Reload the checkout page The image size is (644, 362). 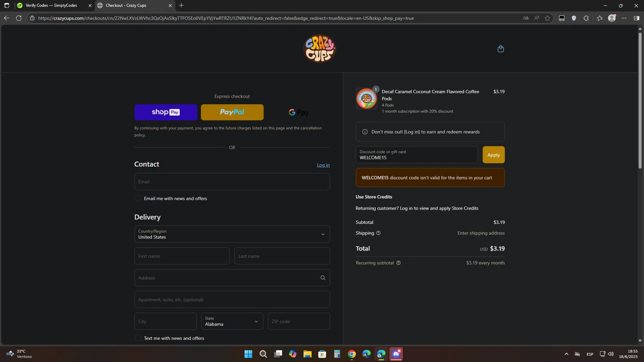(19, 18)
